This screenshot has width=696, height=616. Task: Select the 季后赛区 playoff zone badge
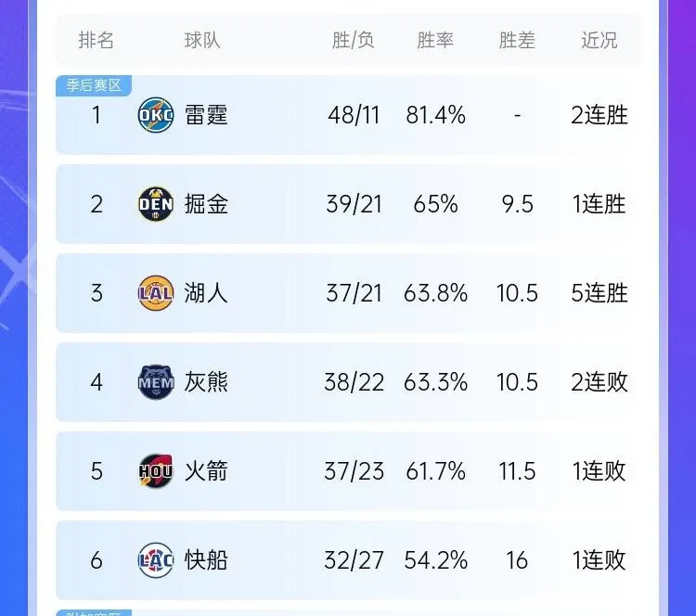point(94,85)
